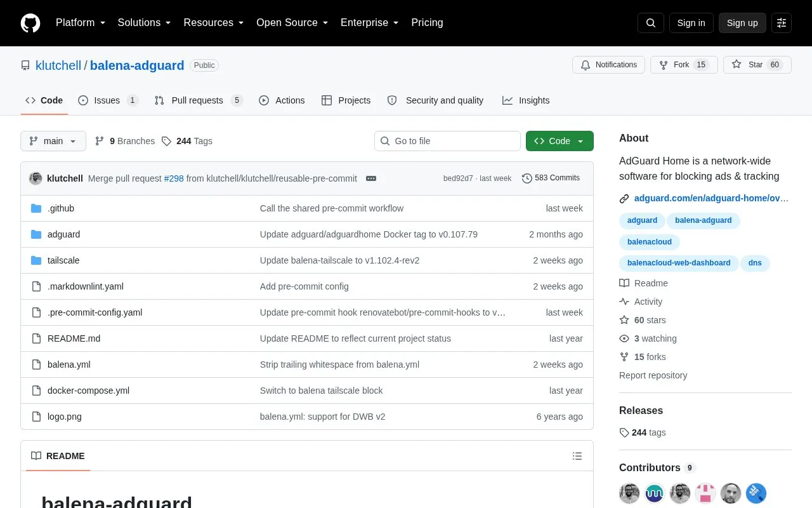Click the dns topic tag
812x508 pixels.
pyautogui.click(x=755, y=263)
